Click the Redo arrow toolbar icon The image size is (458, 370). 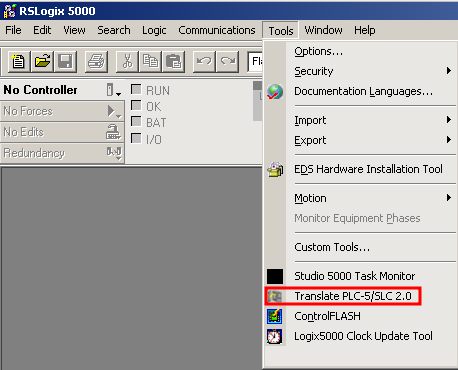click(x=227, y=62)
